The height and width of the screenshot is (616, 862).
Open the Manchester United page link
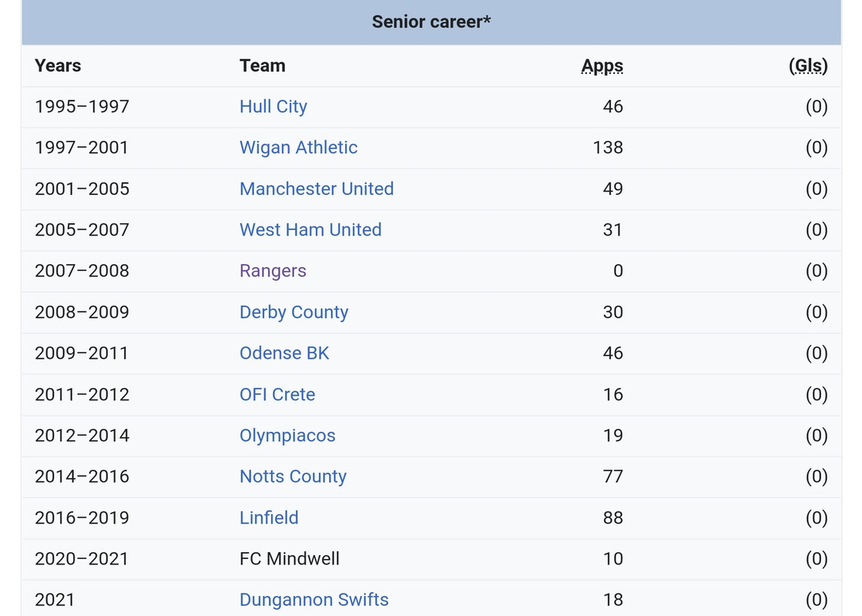pos(316,189)
